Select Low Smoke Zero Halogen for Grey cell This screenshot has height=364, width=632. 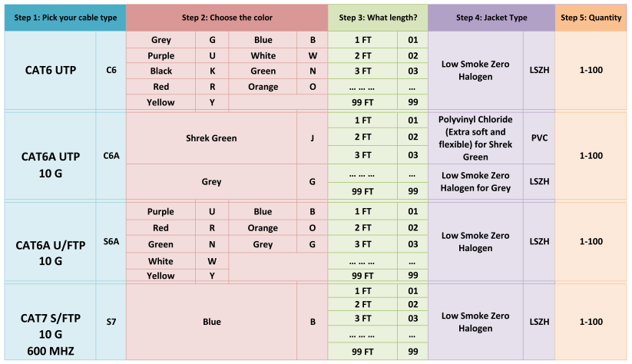(475, 181)
